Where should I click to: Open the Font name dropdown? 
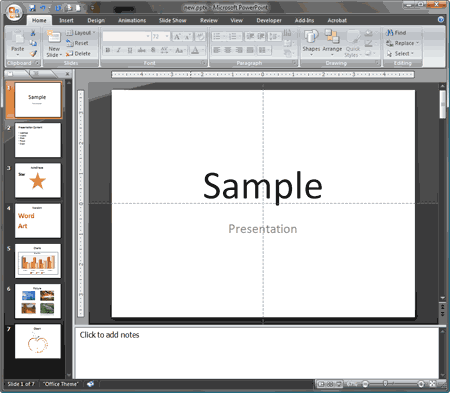148,36
